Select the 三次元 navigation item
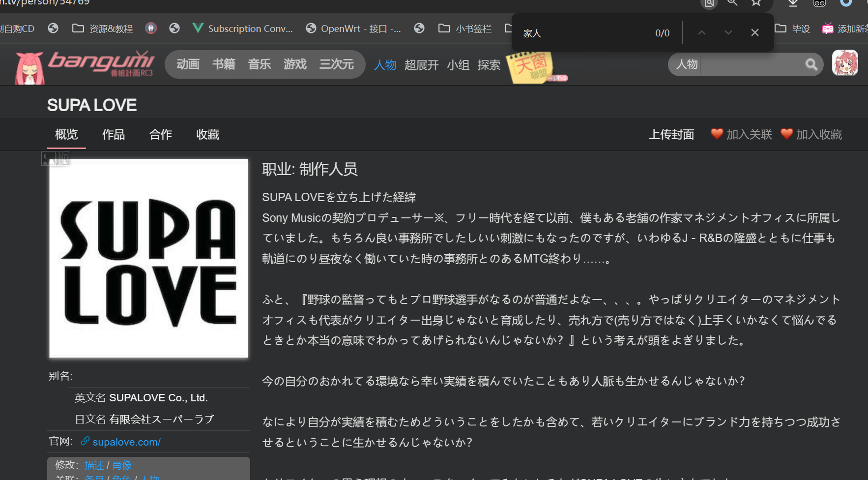This screenshot has height=480, width=868. coord(337,64)
